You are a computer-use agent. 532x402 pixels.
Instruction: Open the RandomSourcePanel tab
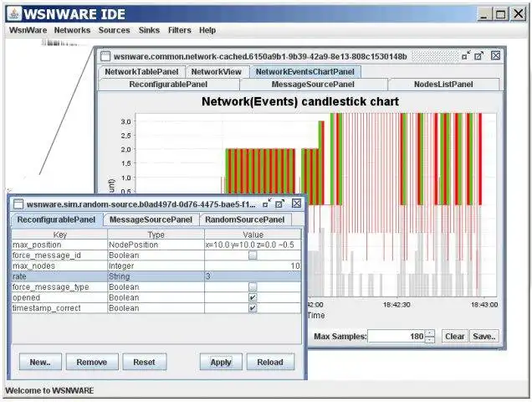coord(244,219)
